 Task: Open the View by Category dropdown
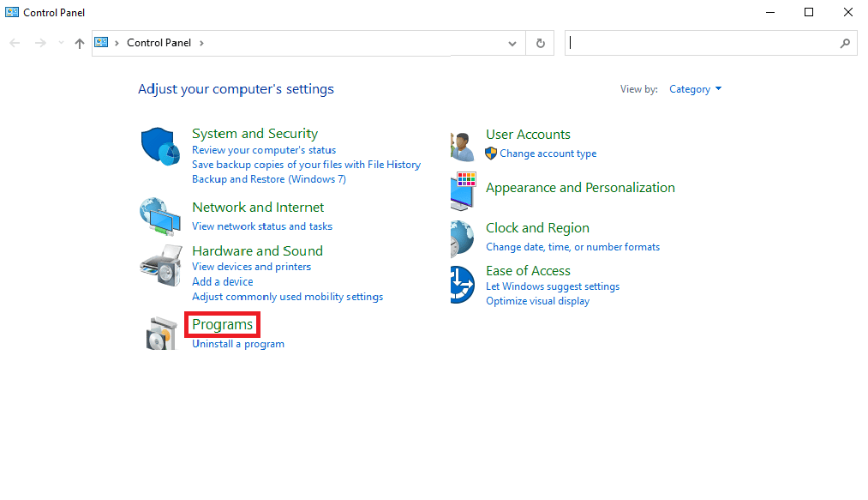695,89
